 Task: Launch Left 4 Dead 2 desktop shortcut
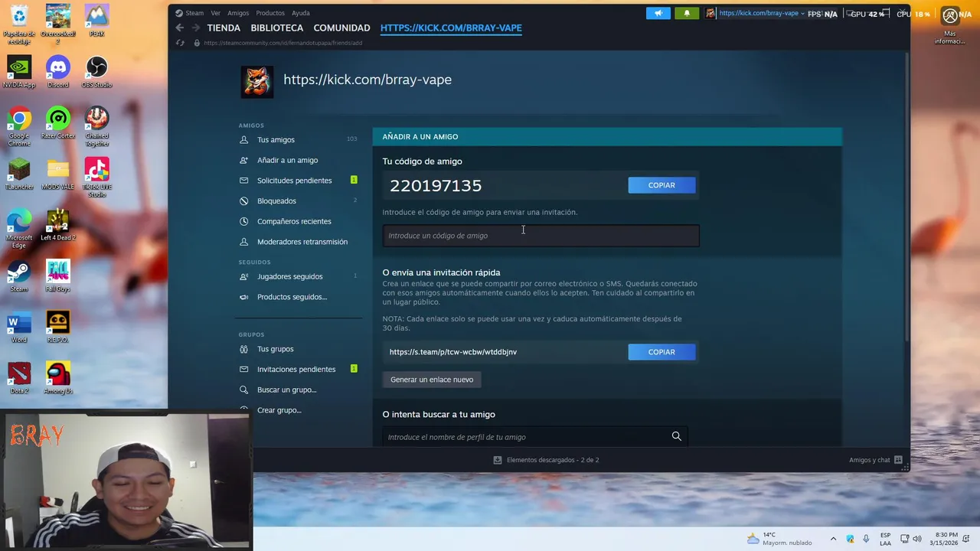58,225
